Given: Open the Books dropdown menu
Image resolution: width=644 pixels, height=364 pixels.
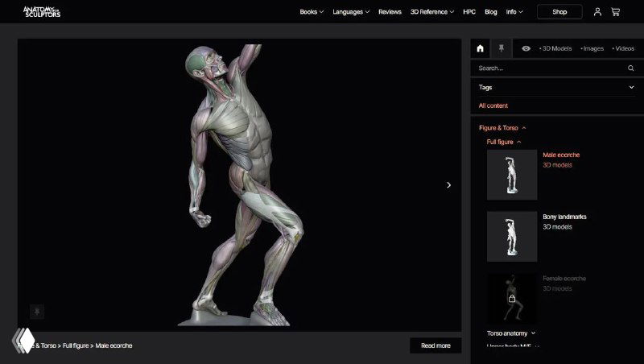Looking at the screenshot, I should click(x=312, y=12).
